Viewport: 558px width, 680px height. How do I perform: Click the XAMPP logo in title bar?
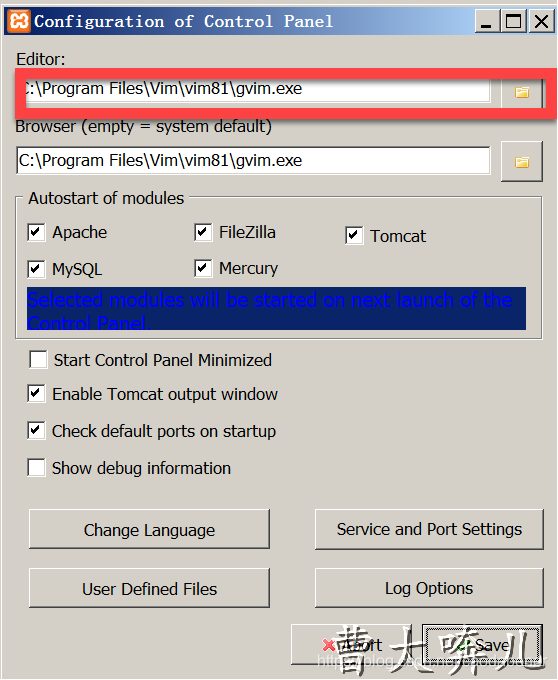pos(19,20)
